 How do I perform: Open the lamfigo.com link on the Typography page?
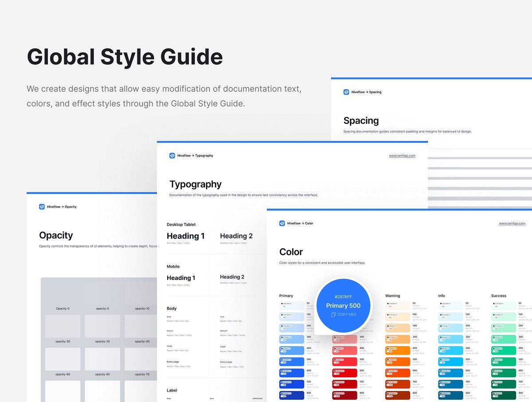(402, 156)
